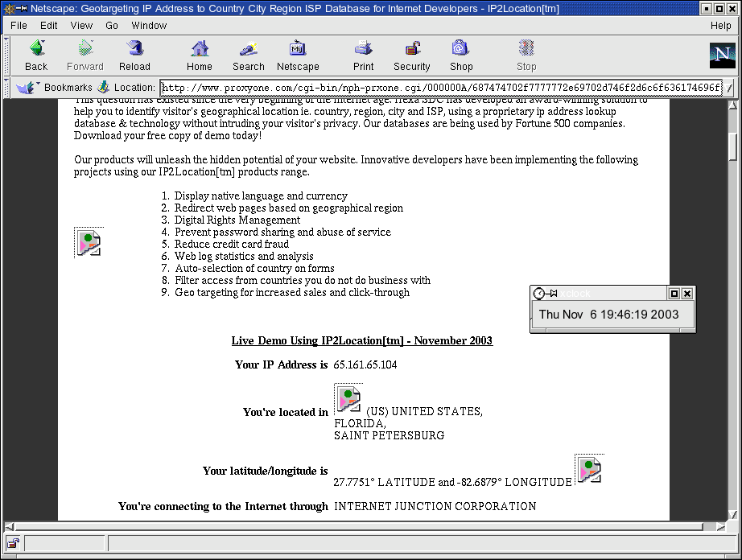Image resolution: width=742 pixels, height=560 pixels.
Task: Click list item Reduce credit card fraud
Action: click(x=232, y=244)
